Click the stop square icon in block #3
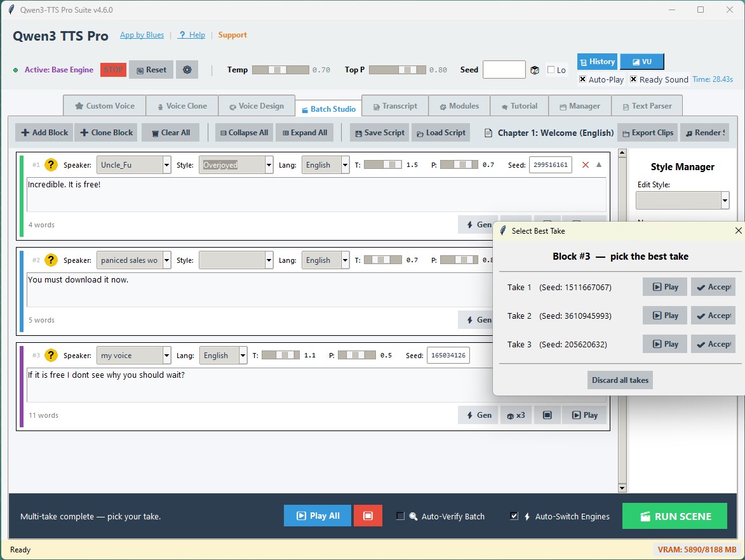The width and height of the screenshot is (745, 560). tap(547, 415)
